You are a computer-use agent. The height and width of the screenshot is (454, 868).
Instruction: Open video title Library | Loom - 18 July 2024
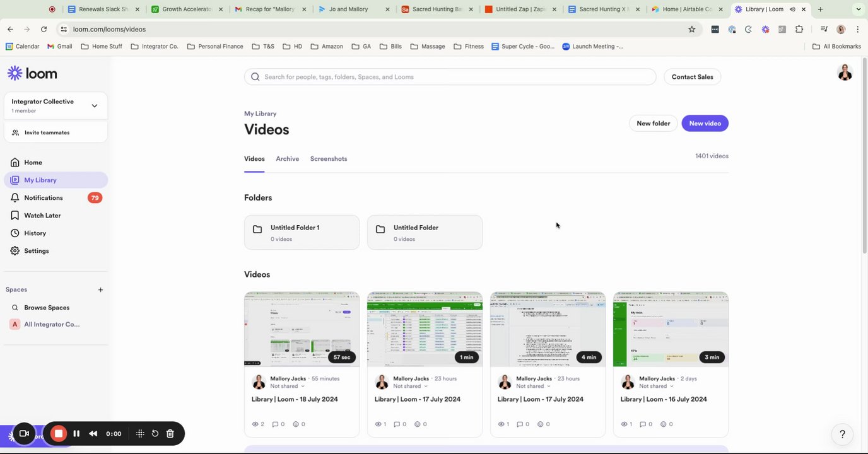[295, 399]
